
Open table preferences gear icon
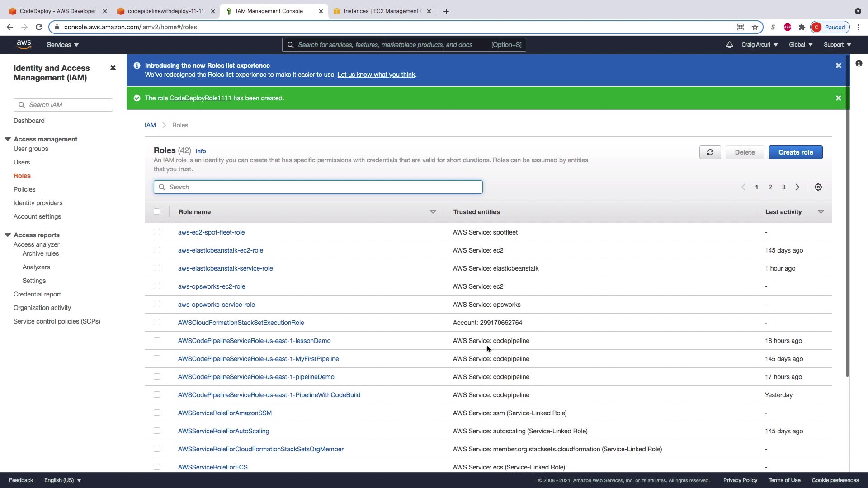pyautogui.click(x=818, y=187)
